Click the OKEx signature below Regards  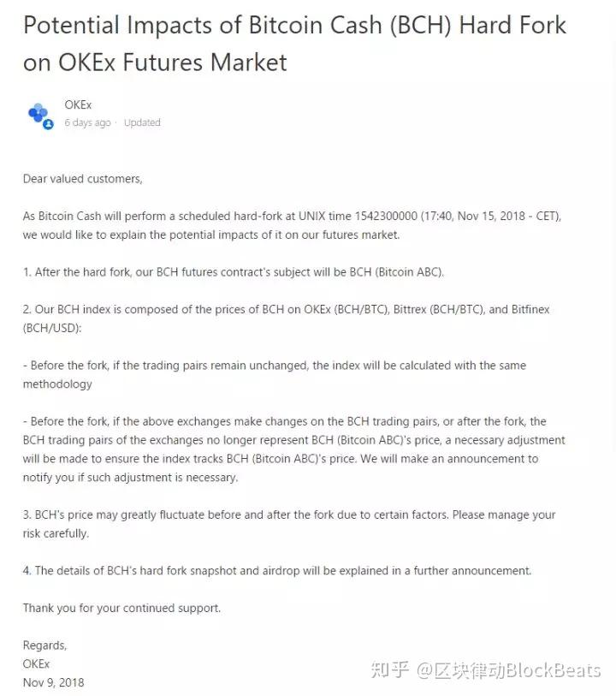(36, 663)
